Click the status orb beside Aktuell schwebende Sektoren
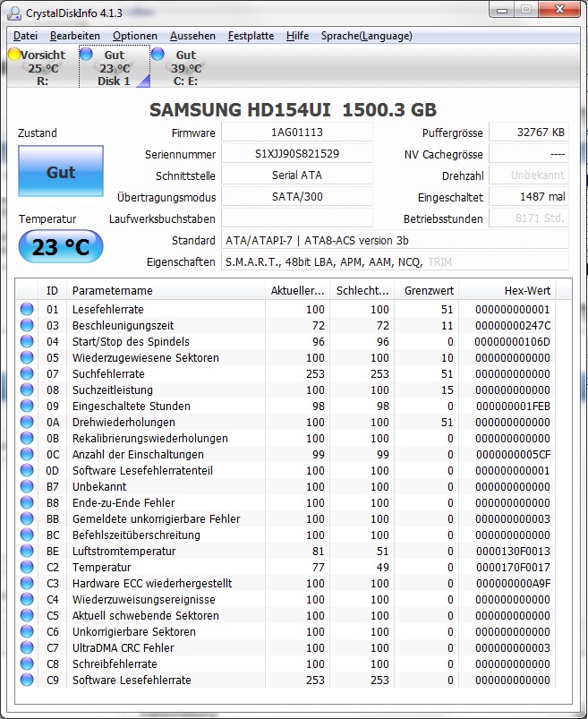Image resolution: width=588 pixels, height=719 pixels. click(27, 615)
